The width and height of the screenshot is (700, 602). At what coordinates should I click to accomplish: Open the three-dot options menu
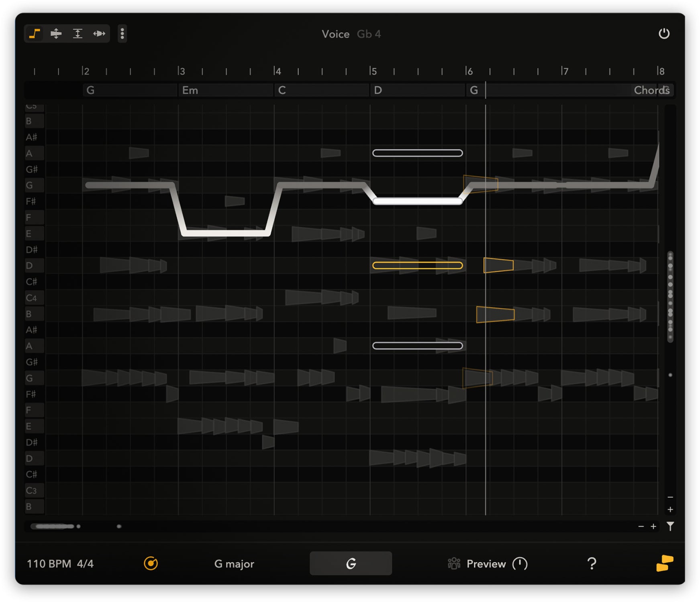click(122, 34)
